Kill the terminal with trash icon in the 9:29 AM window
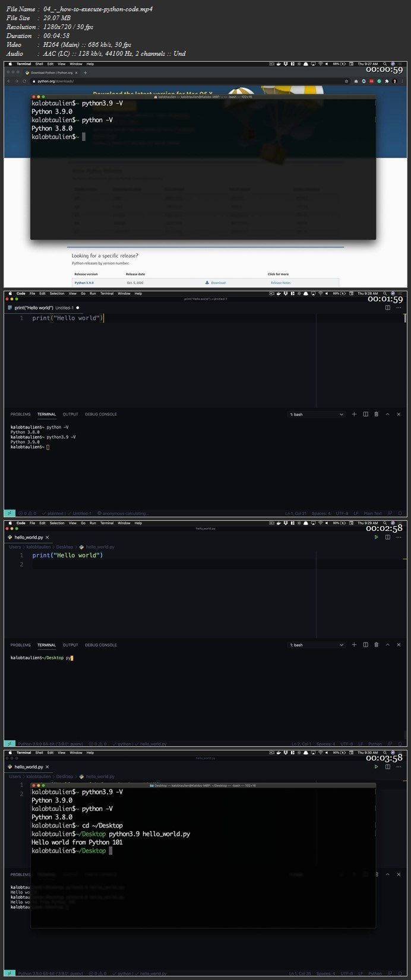Screen dimensions: 411x980 [377, 645]
